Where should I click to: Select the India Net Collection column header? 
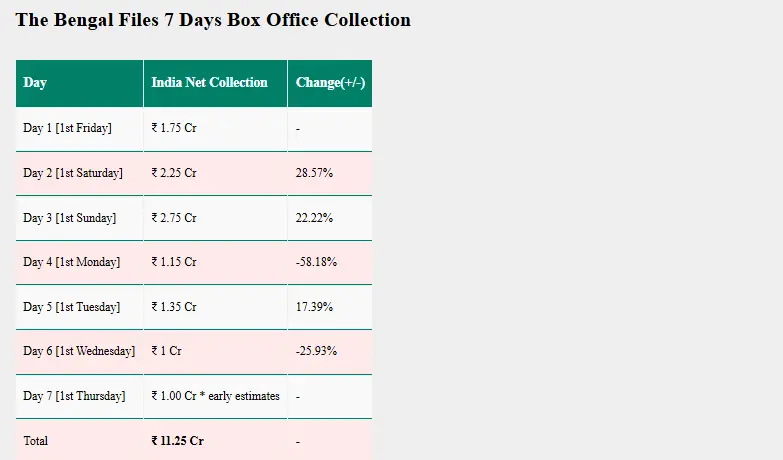pyautogui.click(x=215, y=83)
